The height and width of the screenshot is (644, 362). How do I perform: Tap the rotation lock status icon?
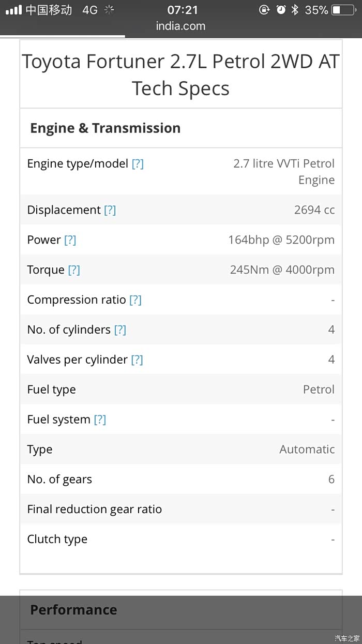tap(264, 10)
